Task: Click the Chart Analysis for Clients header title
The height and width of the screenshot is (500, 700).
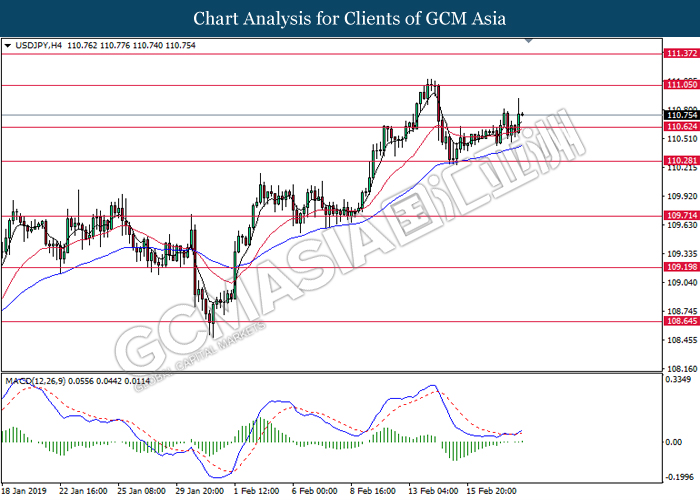Action: coord(350,19)
